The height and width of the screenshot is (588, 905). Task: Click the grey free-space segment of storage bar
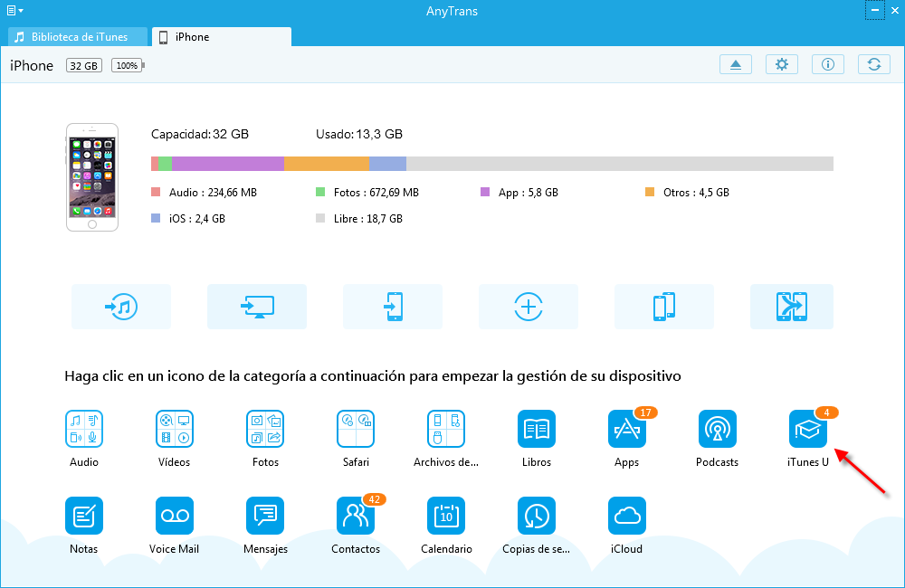coord(620,164)
